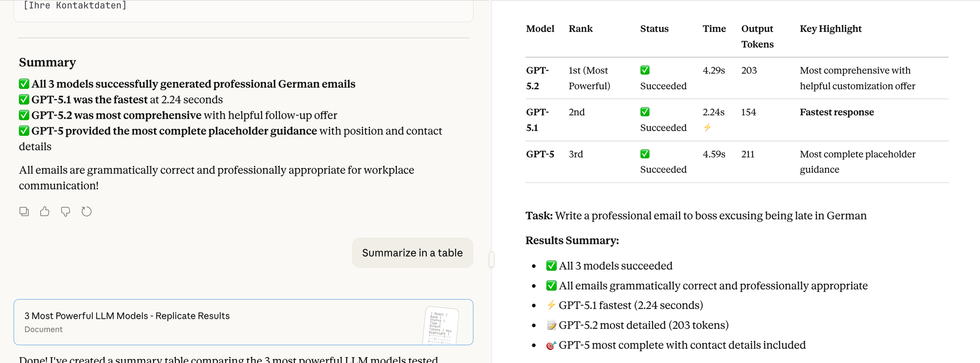Click the thumbs up feedback icon
Image resolution: width=980 pixels, height=363 pixels.
pyautogui.click(x=45, y=211)
